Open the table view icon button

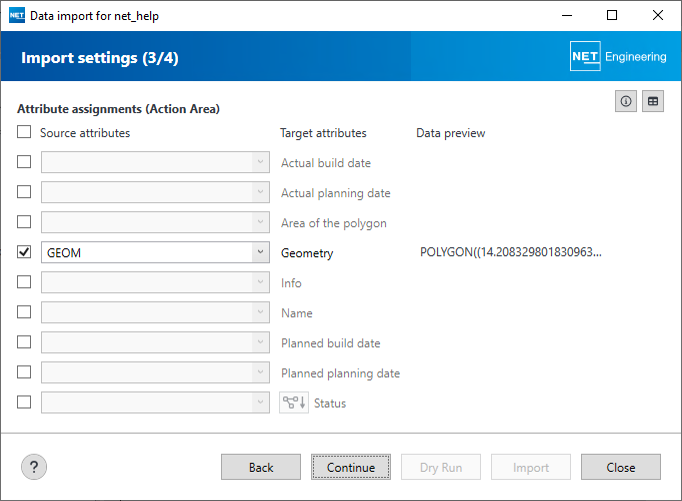coord(653,101)
